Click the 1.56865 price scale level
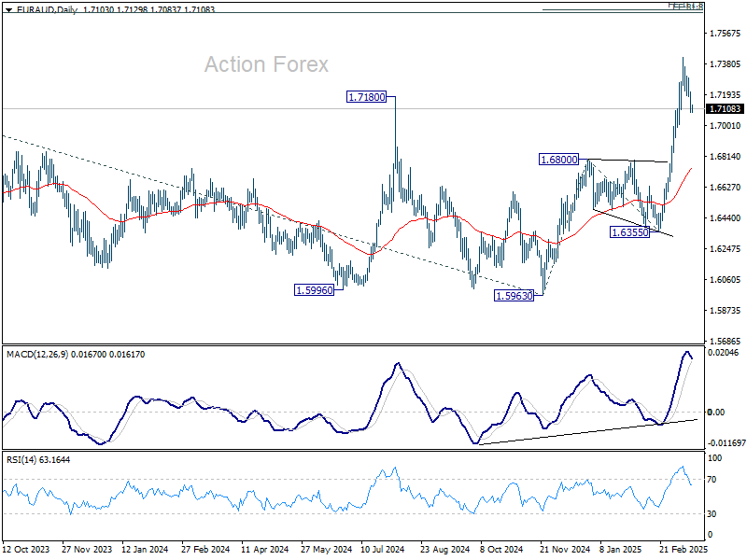 (726, 341)
